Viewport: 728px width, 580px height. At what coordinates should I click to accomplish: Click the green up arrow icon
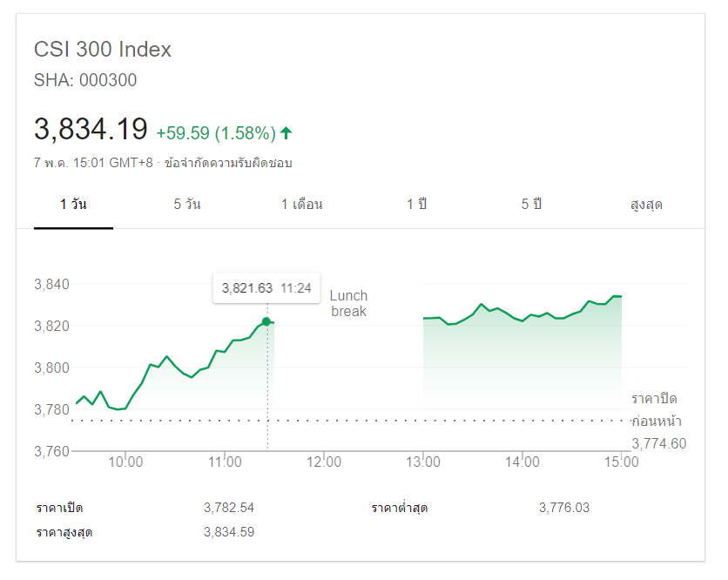(x=286, y=133)
